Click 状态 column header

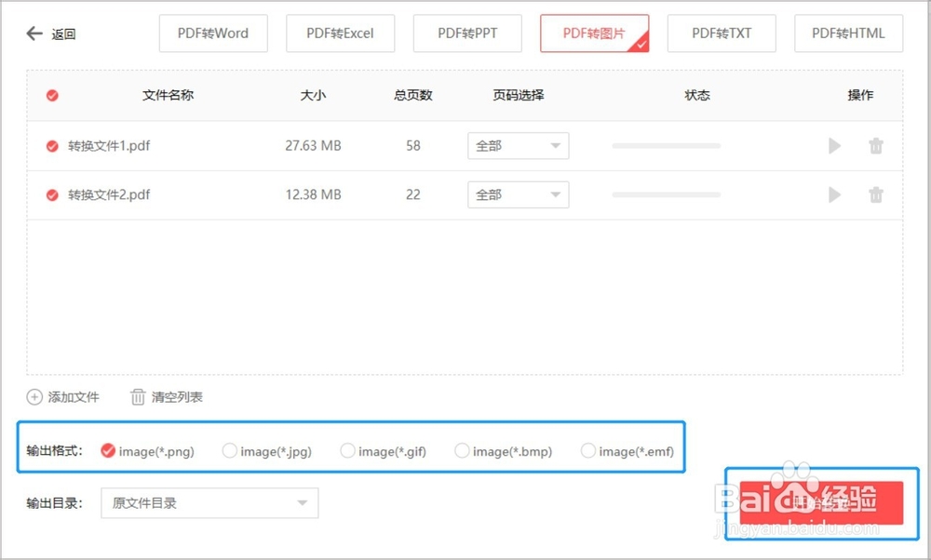coord(697,96)
